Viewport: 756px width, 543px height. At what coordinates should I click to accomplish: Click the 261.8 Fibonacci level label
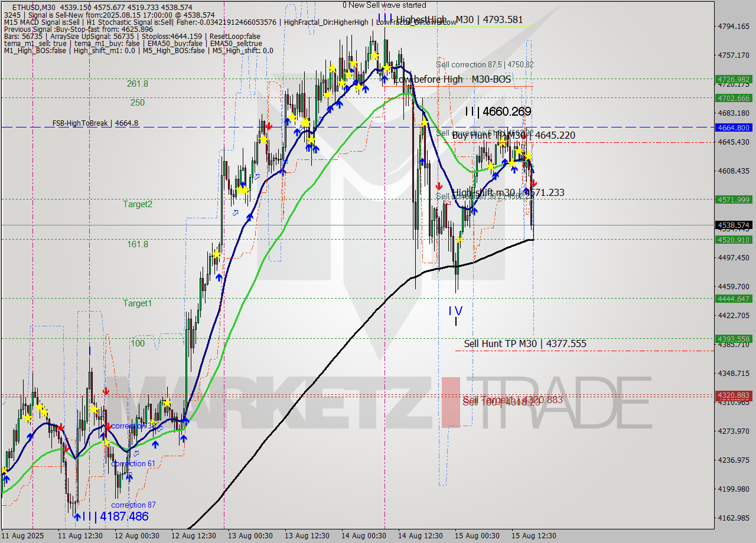click(138, 84)
